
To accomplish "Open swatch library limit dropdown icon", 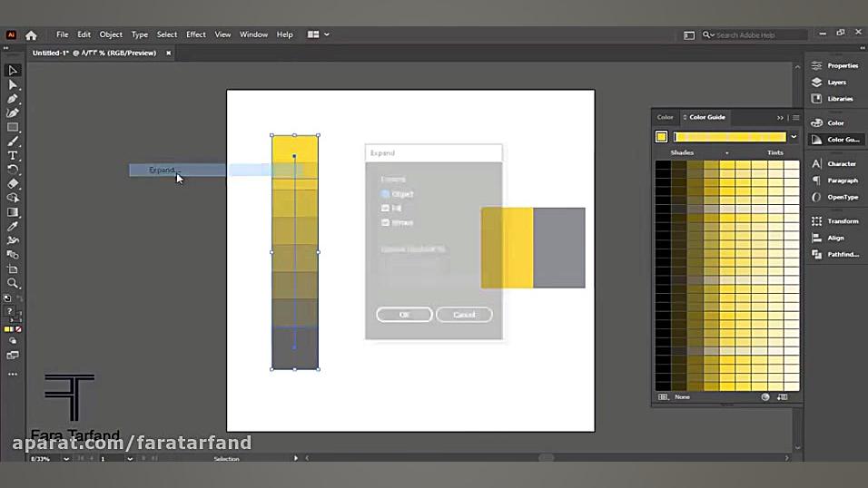I will [663, 396].
